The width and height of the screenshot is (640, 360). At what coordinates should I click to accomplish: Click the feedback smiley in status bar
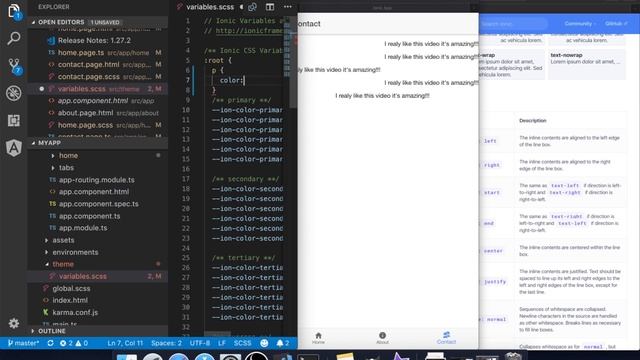pos(264,343)
